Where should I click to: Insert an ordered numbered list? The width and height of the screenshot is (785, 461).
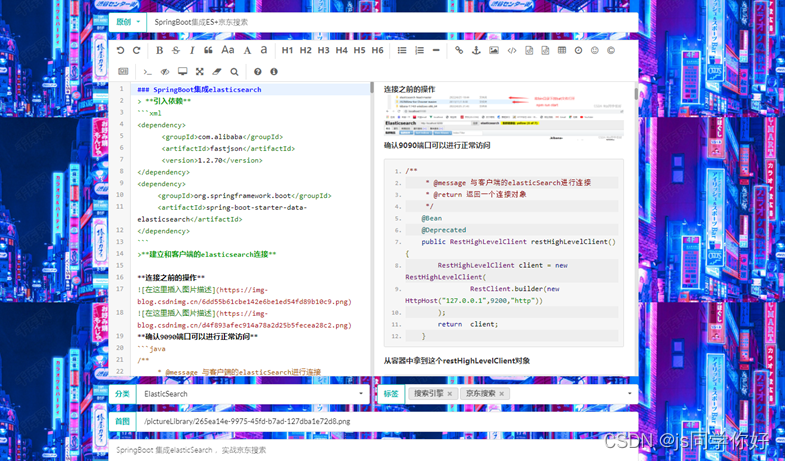(420, 50)
